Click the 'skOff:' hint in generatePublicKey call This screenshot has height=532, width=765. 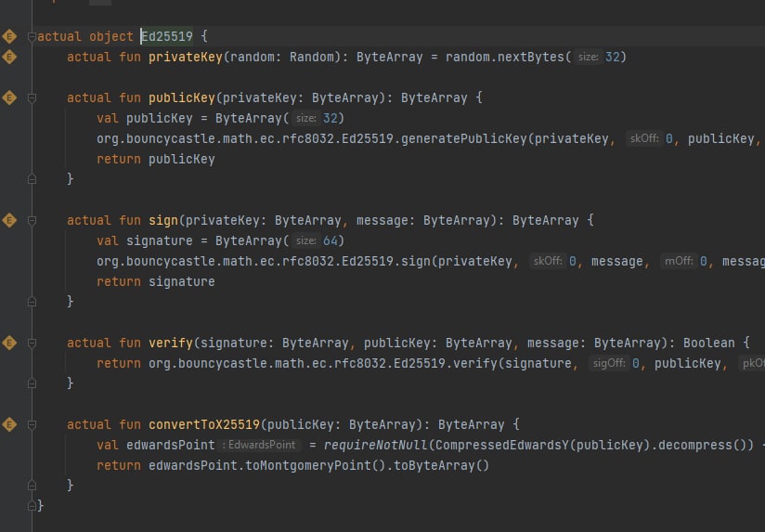(644, 138)
